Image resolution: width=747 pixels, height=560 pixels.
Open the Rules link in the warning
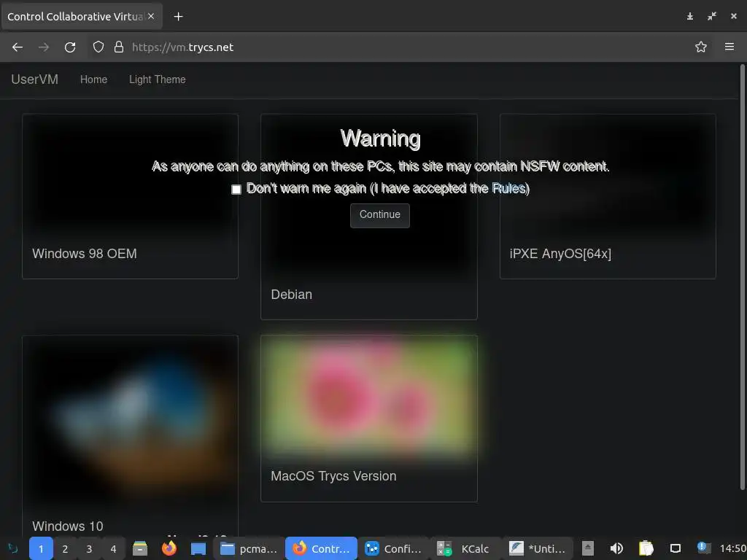[508, 189]
